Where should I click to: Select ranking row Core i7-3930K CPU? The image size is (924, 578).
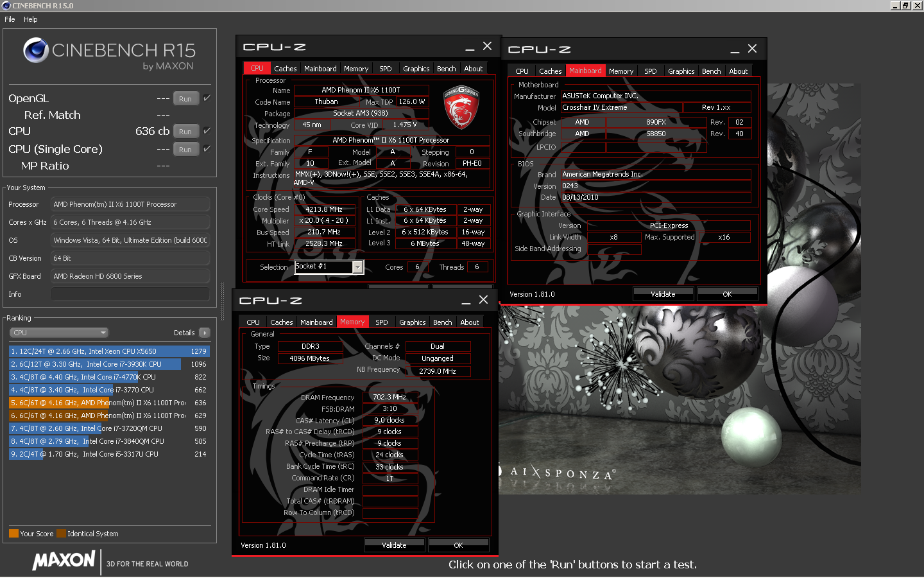pos(109,364)
